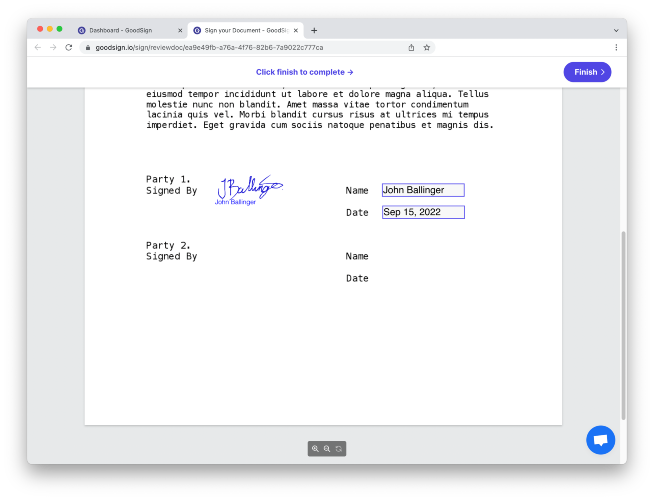The width and height of the screenshot is (654, 500).
Task: Close the Sign your Document tab
Action: [x=296, y=30]
